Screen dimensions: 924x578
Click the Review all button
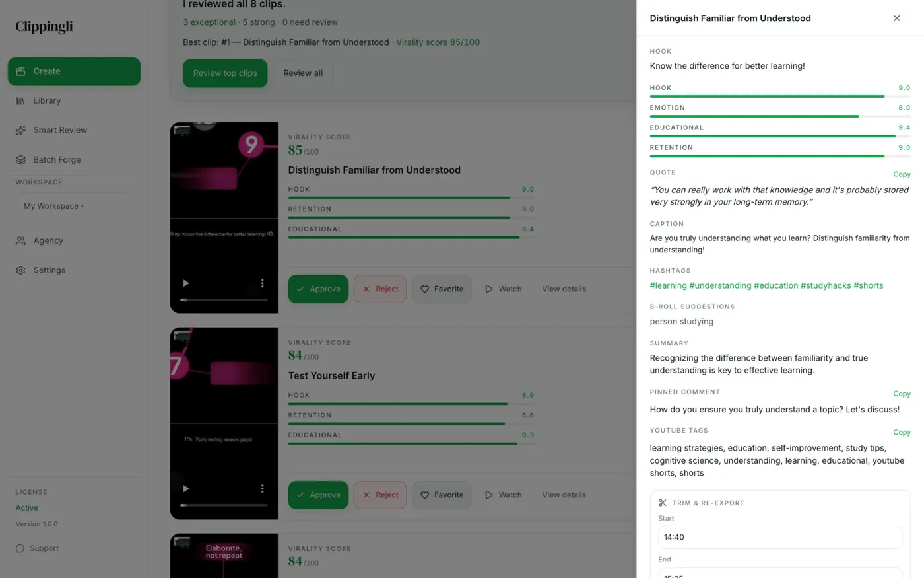303,73
